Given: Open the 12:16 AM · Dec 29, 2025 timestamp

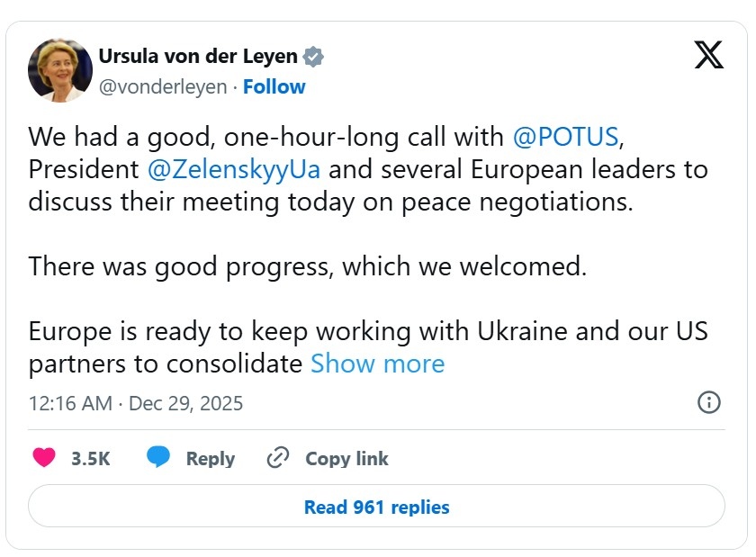Looking at the screenshot, I should pos(136,402).
